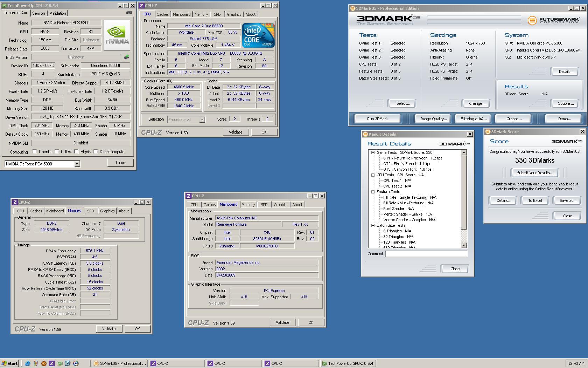
Task: Switch to Caches tab in top CPU-Z window
Action: click(x=162, y=14)
